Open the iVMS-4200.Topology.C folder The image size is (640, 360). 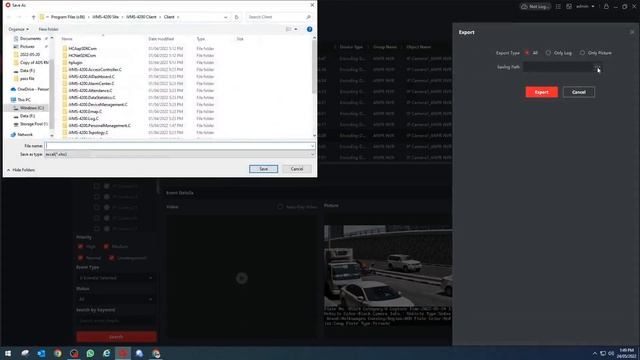pos(89,132)
